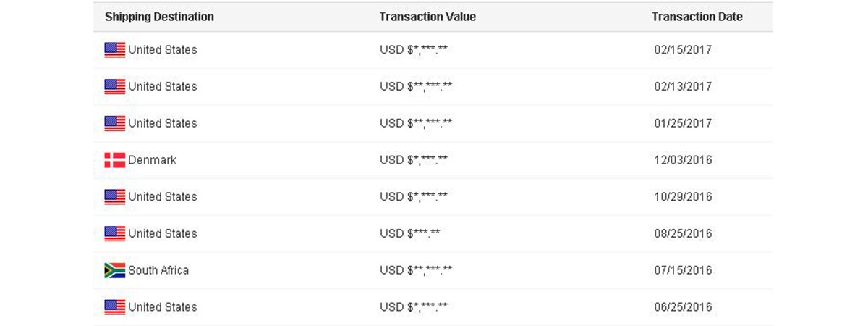868x326 pixels.
Task: Click the Transaction Date column header
Action: click(x=697, y=17)
